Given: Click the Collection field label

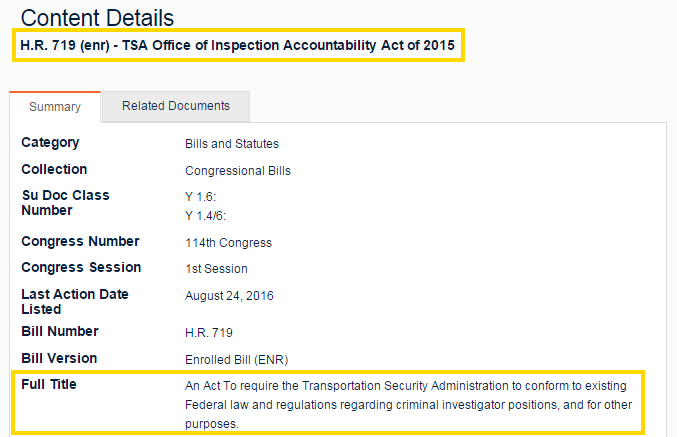Looking at the screenshot, I should click(x=54, y=169).
